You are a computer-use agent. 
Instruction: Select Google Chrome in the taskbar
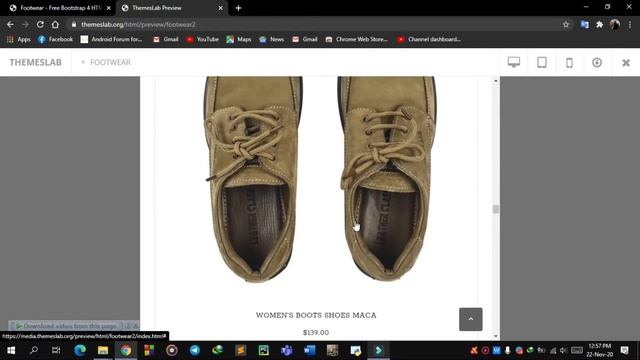[x=126, y=350]
